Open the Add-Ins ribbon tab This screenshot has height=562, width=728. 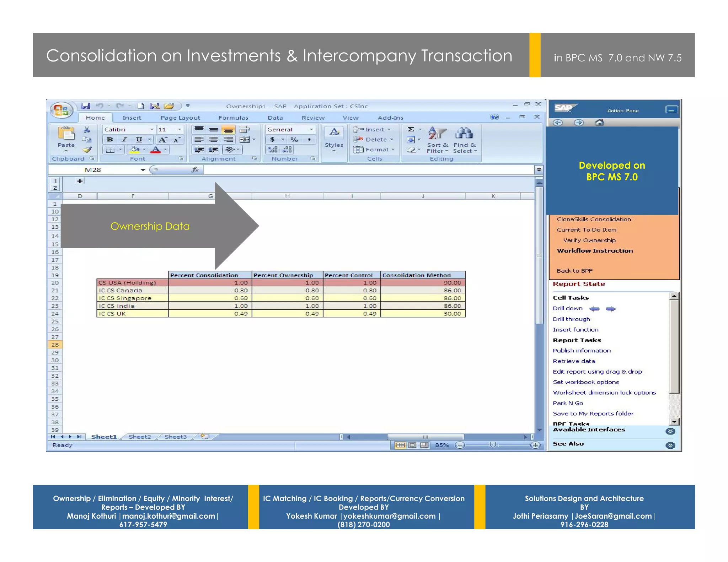coord(390,118)
